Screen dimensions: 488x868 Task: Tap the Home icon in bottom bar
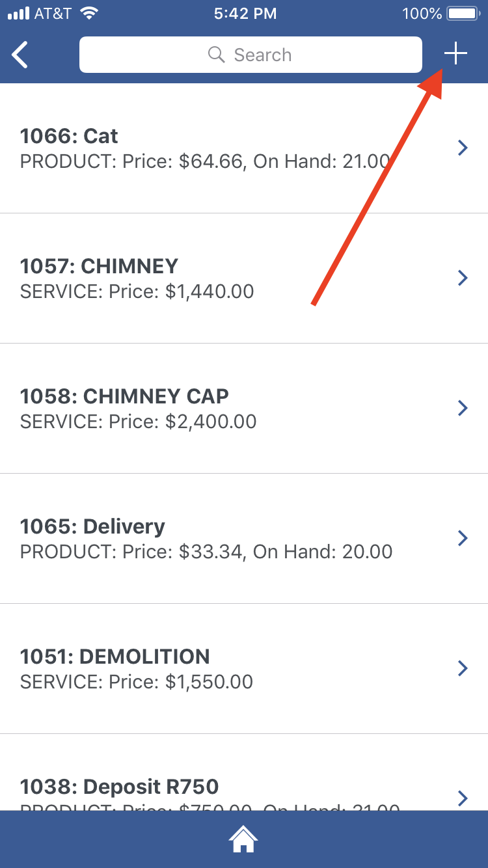click(x=243, y=839)
